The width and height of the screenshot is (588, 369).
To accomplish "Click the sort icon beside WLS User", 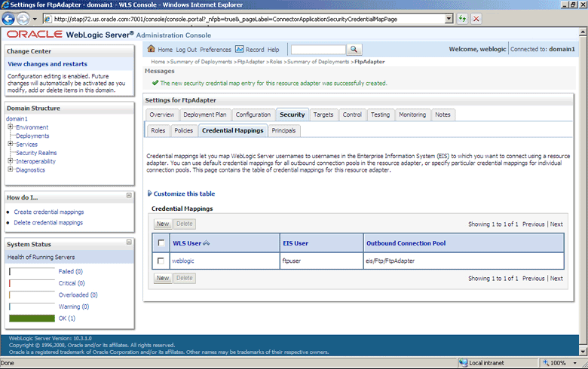I will tap(206, 243).
